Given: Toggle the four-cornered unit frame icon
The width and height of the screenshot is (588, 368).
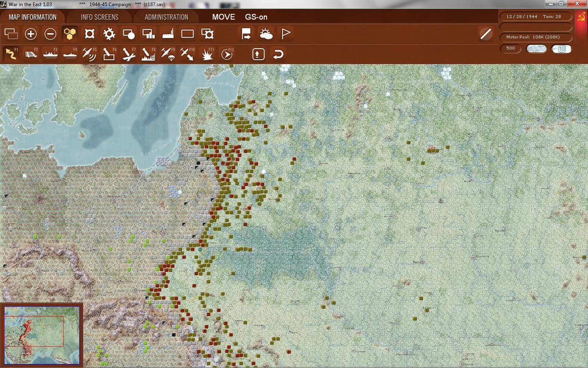Looking at the screenshot, I should pos(89,34).
